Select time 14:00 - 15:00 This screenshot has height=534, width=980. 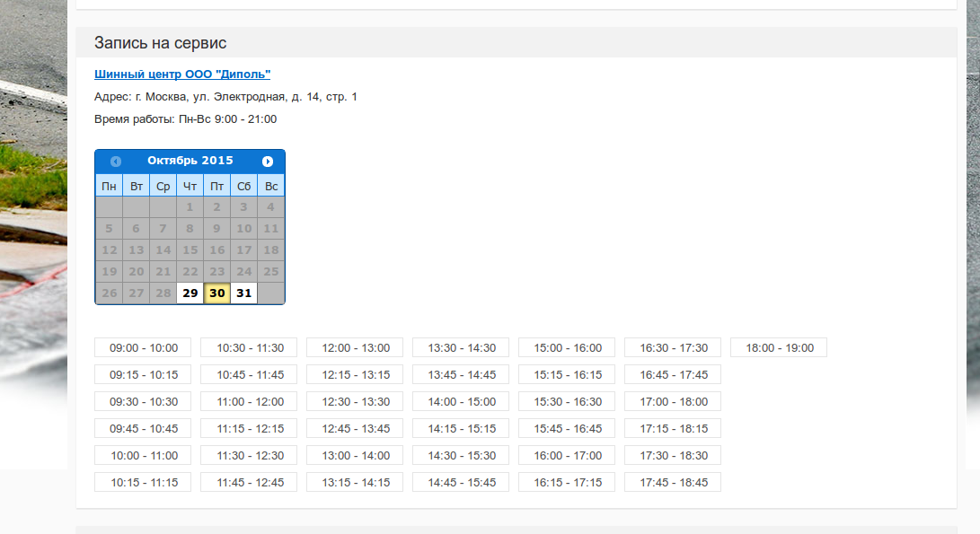click(461, 401)
